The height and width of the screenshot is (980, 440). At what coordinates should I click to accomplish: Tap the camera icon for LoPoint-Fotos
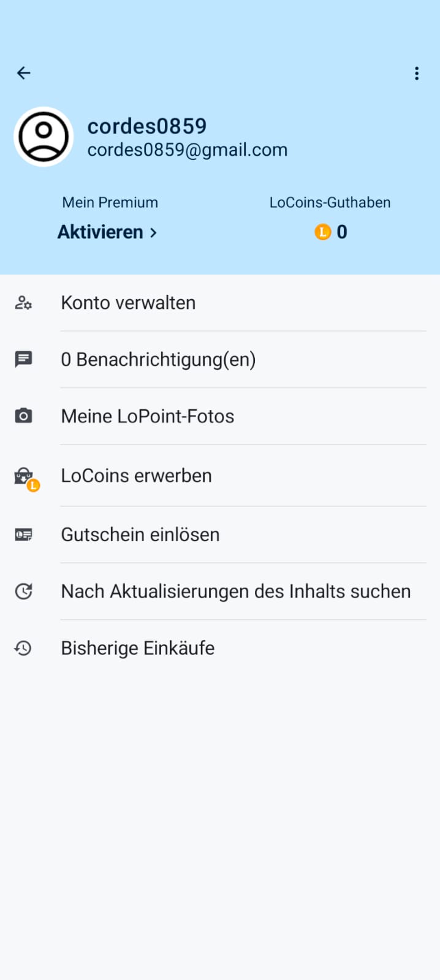coord(24,416)
